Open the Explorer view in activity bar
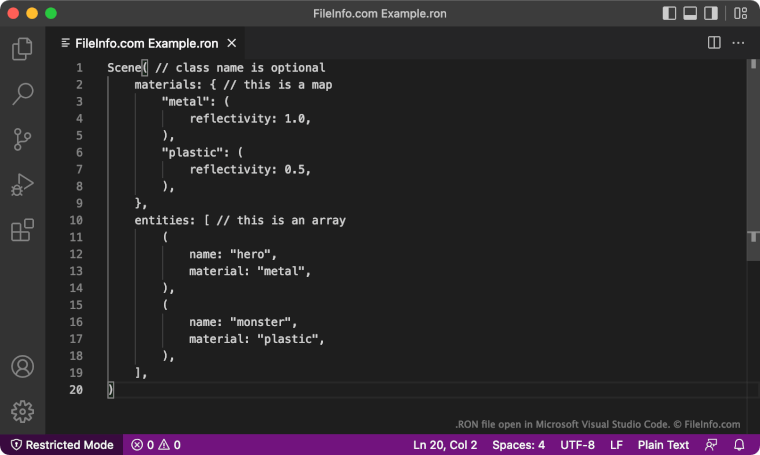This screenshot has width=760, height=455. point(22,49)
